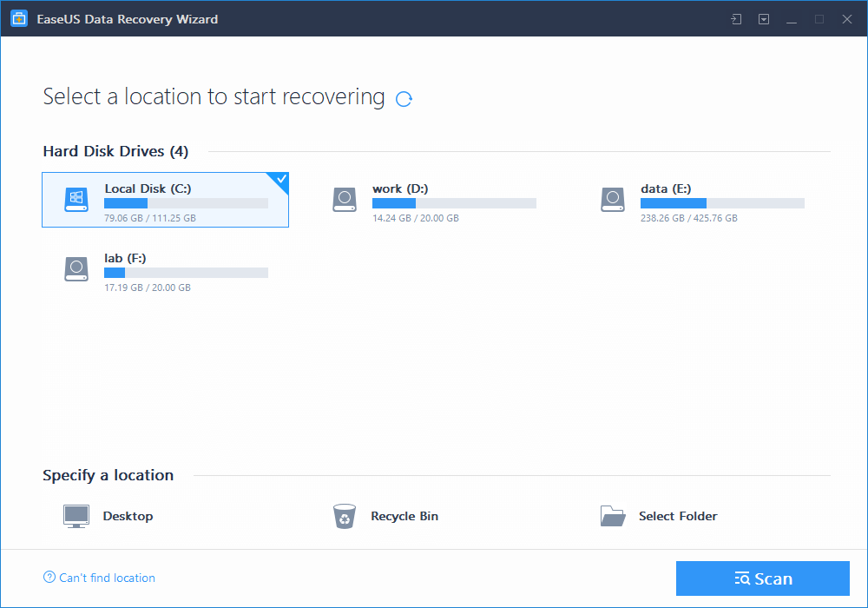Click the disk icon on lab (F:)
Viewport: 868px width, 608px height.
76,269
